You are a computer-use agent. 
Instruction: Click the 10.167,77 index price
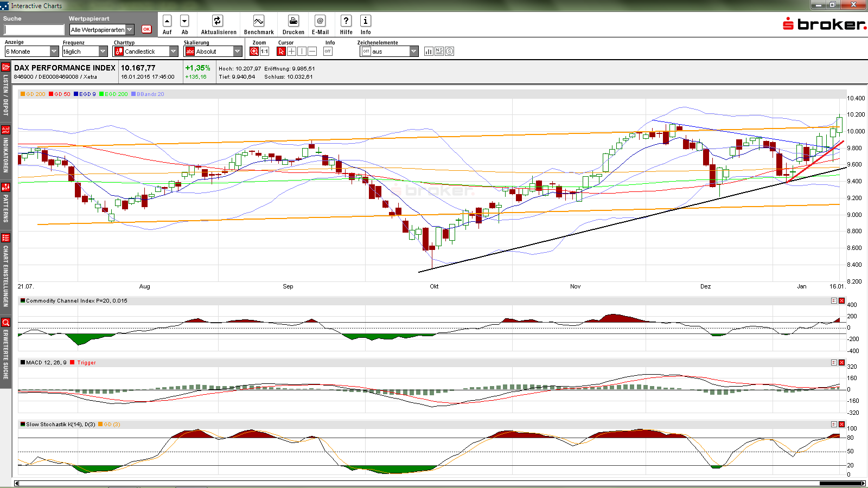pos(138,68)
